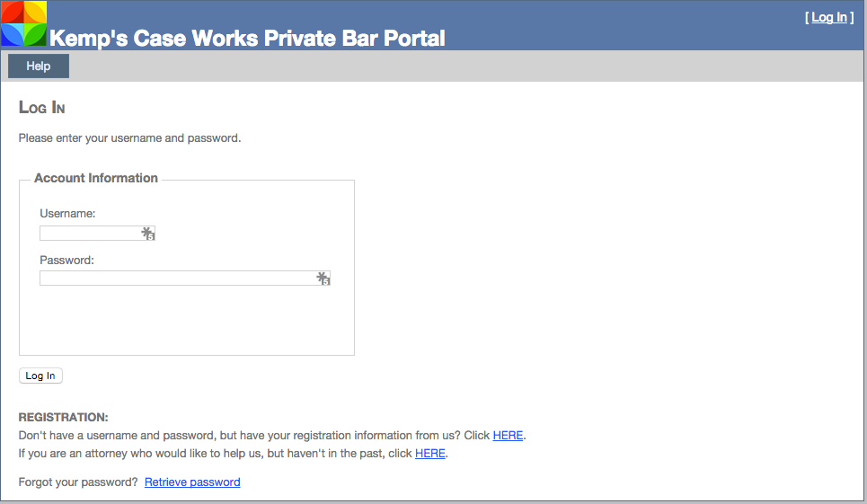Screen dimensions: 867x504
Task: Click HERE link for registration information
Action: click(508, 436)
